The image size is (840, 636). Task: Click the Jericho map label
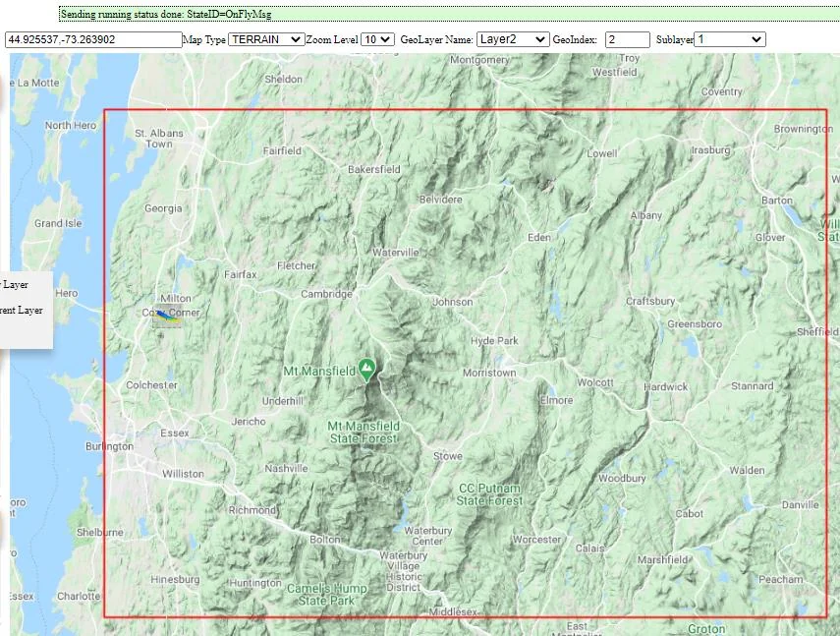point(249,422)
